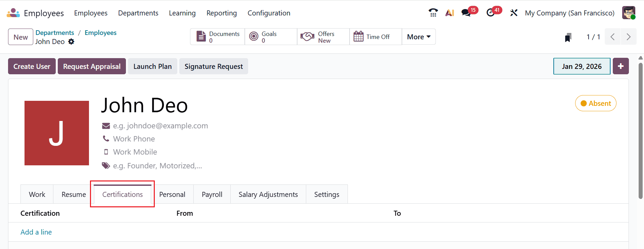Screen dimensions: 644x249
Task: Open the Goals smart button
Action: click(x=271, y=37)
